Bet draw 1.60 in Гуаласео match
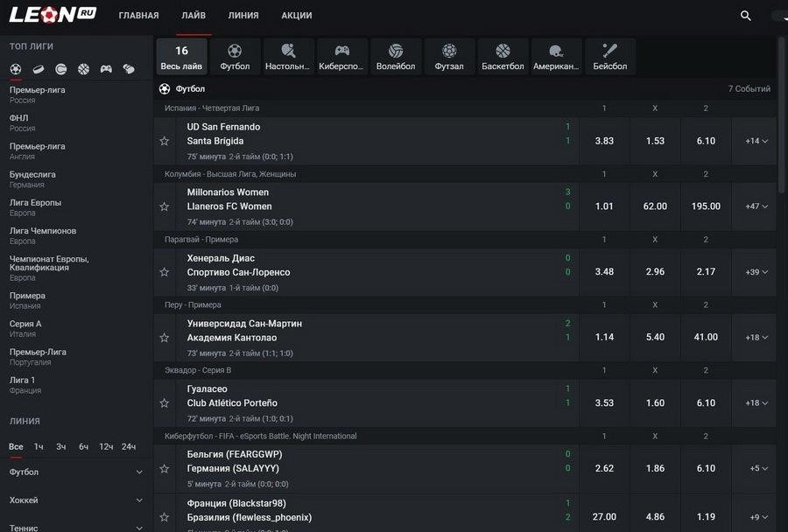The image size is (788, 532). [655, 402]
